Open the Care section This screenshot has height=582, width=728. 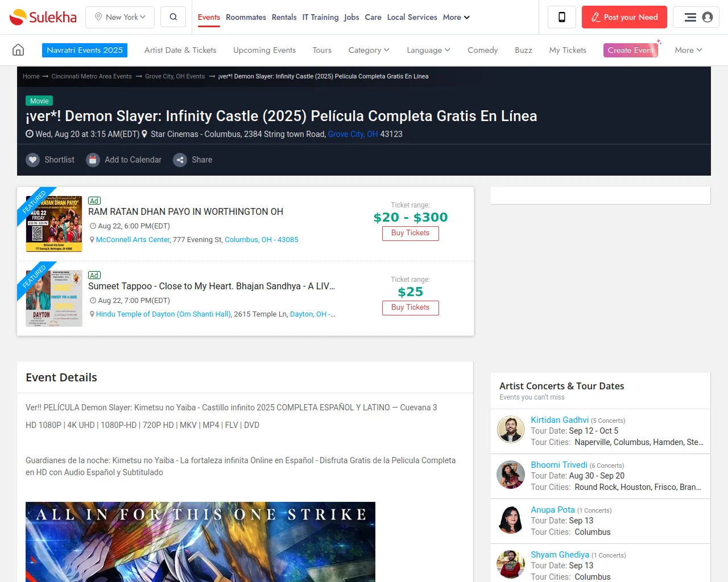coord(373,17)
